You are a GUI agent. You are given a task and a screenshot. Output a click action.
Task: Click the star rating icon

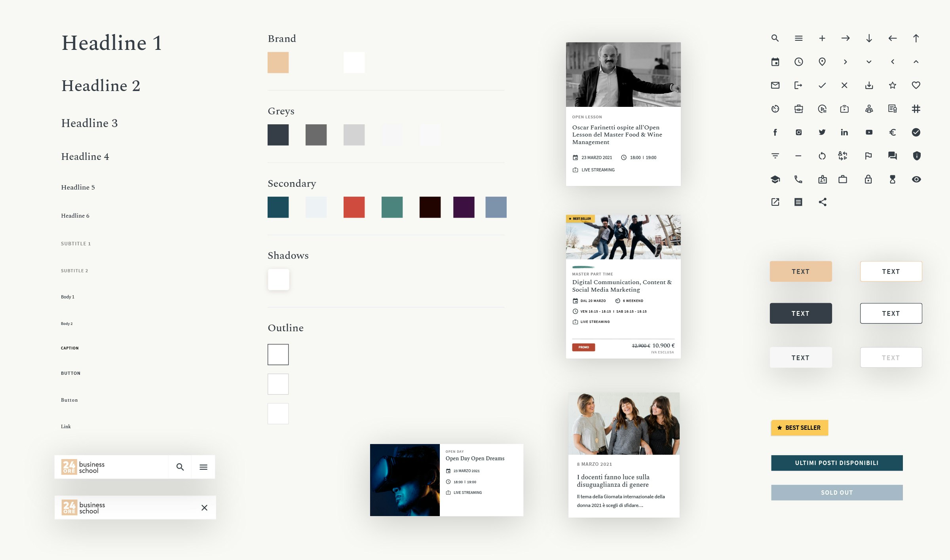892,85
